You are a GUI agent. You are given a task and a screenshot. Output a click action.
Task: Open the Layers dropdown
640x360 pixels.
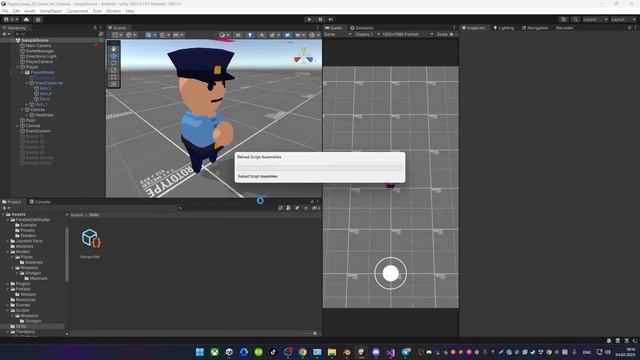[595, 19]
